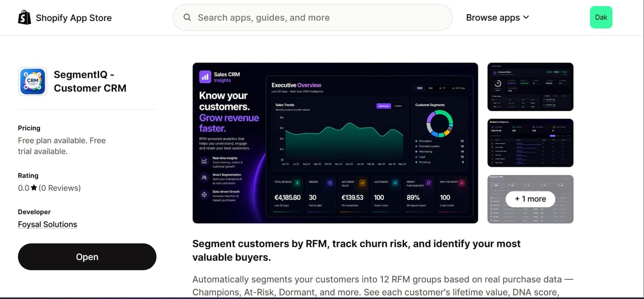Viewport: 644px width, 299px height.
Task: Focus the search apps, guides input field
Action: pos(313,18)
